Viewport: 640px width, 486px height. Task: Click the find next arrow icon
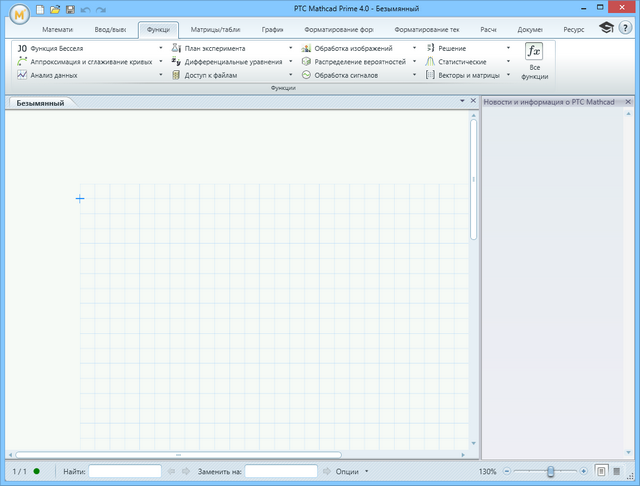coord(186,471)
